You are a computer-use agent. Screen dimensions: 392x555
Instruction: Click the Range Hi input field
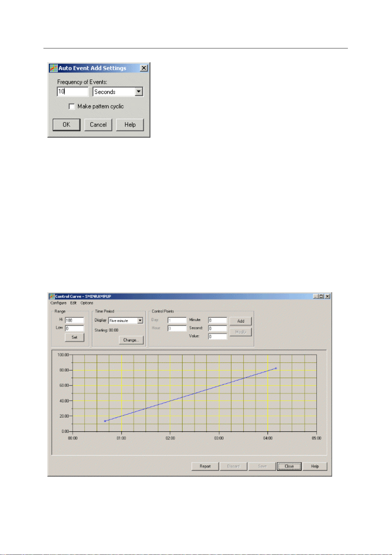pyautogui.click(x=74, y=320)
